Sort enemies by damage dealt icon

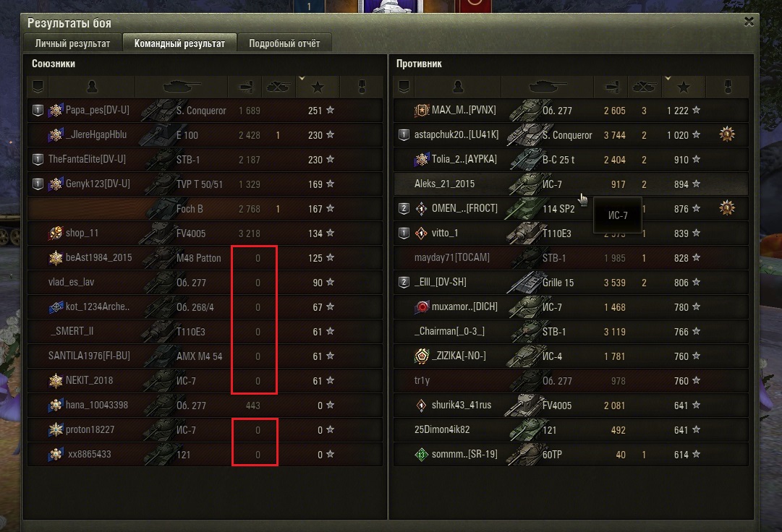coord(611,87)
